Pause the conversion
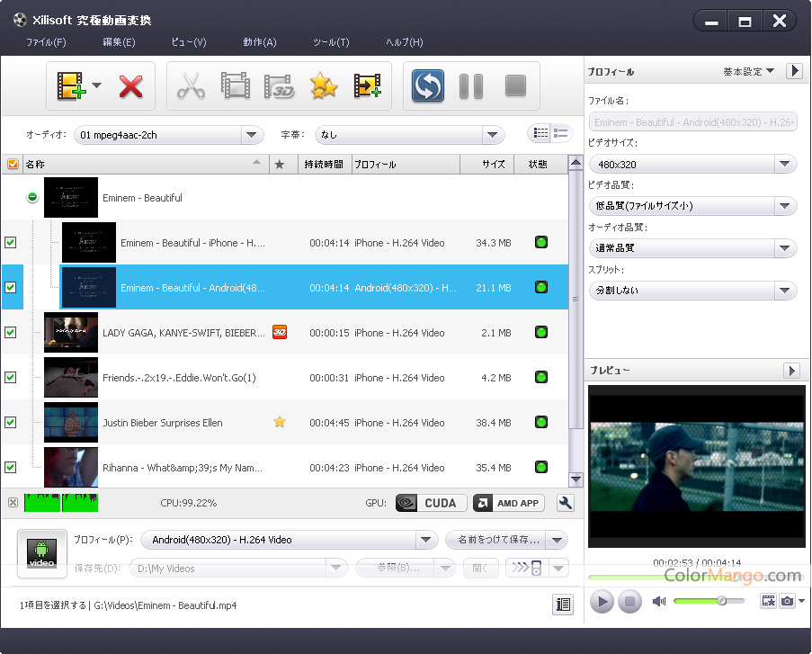The height and width of the screenshot is (654, 812). coord(471,86)
